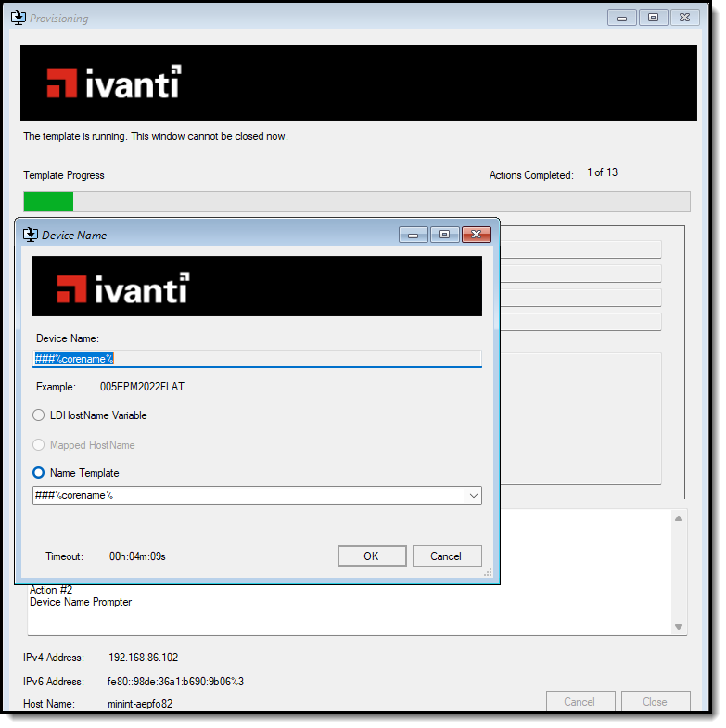Cancel the Device Name prompt

click(447, 556)
